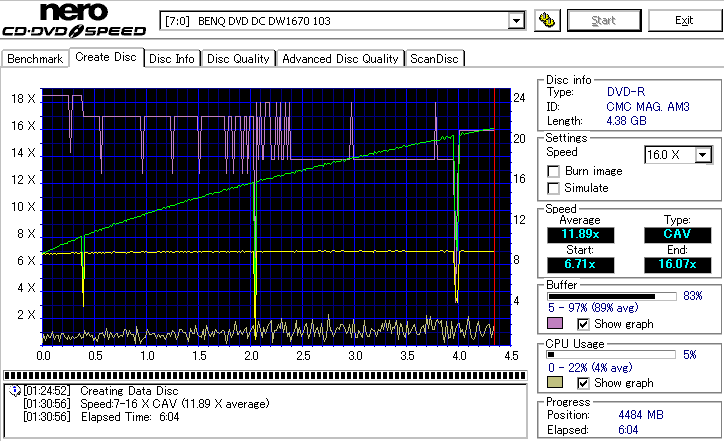
Task: Click the 4.38 GB length value
Action: coord(626,121)
